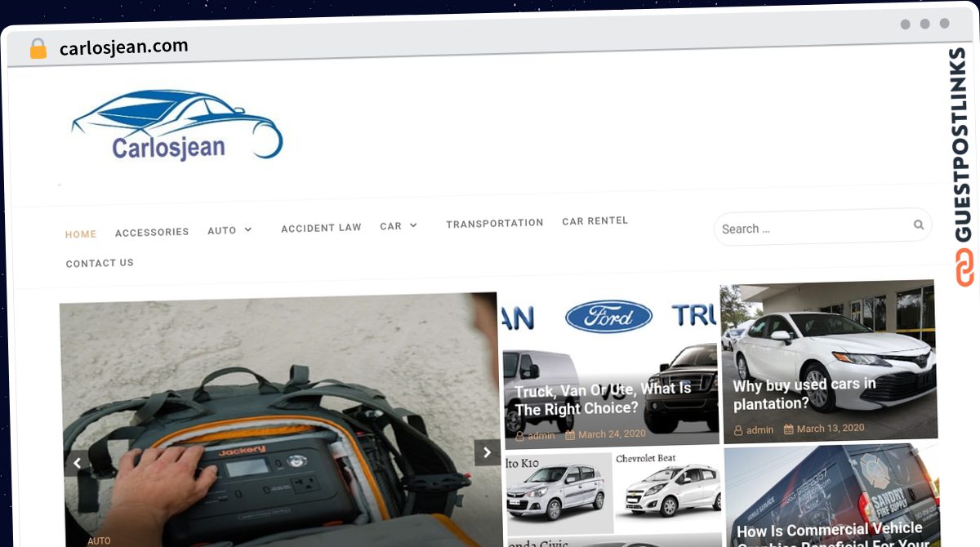Open the Car menu item
Viewport: 980px width, 547px height.
pyautogui.click(x=390, y=226)
